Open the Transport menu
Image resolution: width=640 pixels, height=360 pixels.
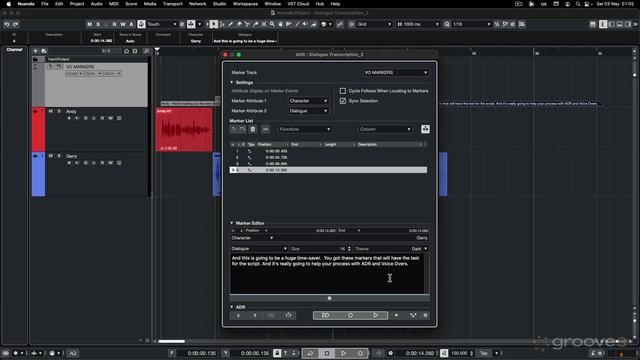[x=173, y=4]
